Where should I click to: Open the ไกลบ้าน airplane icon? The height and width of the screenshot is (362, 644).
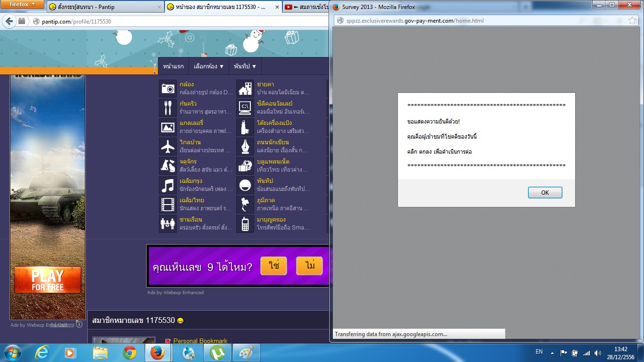point(168,147)
